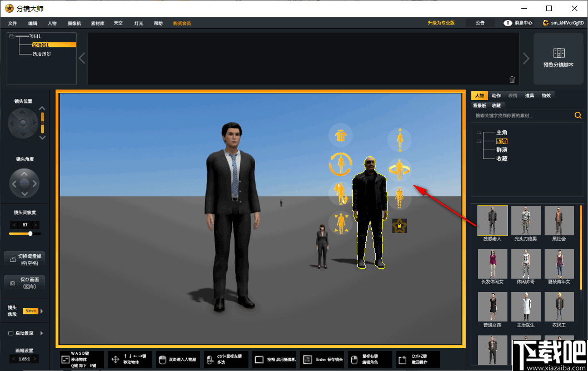This screenshot has width=588, height=371.
Task: Expand the lens focal length arrow
Action: (42, 311)
